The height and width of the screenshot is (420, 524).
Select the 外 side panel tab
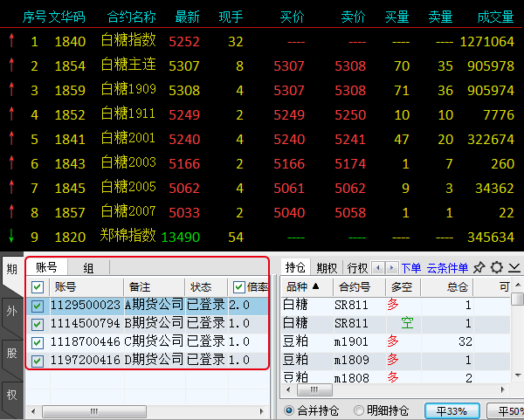click(10, 311)
